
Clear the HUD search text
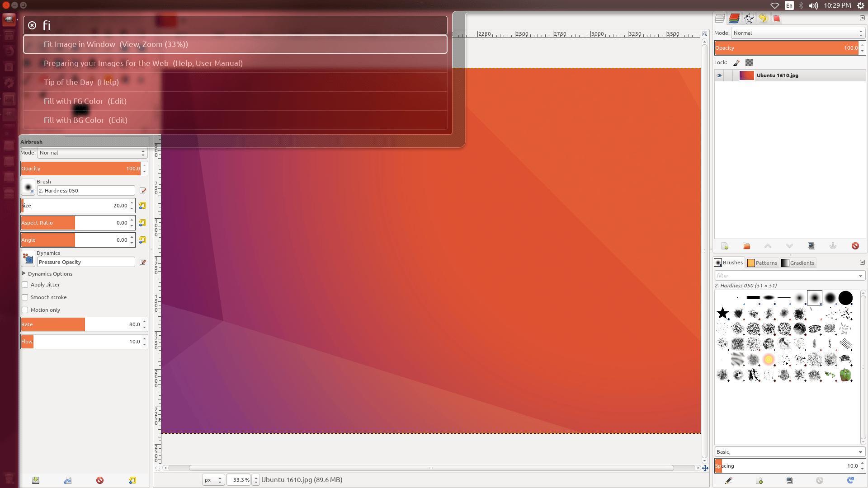coord(32,25)
